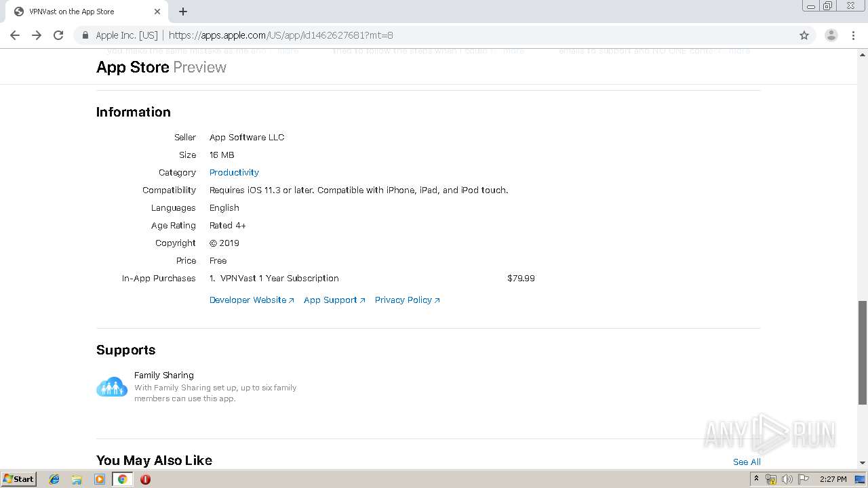868x488 pixels.
Task: See All apps in You May Also Like
Action: pyautogui.click(x=747, y=462)
